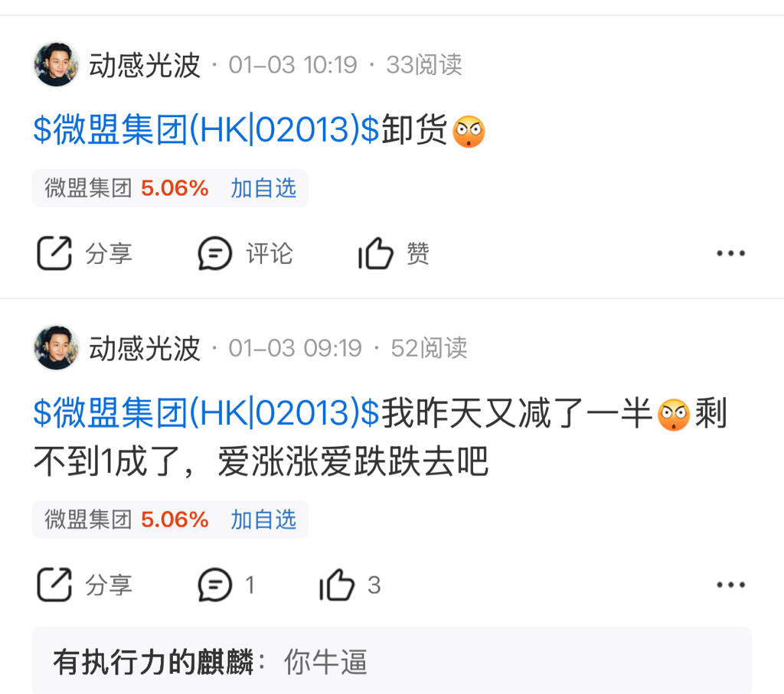Open comment bubble showing 1 comment

click(x=214, y=585)
